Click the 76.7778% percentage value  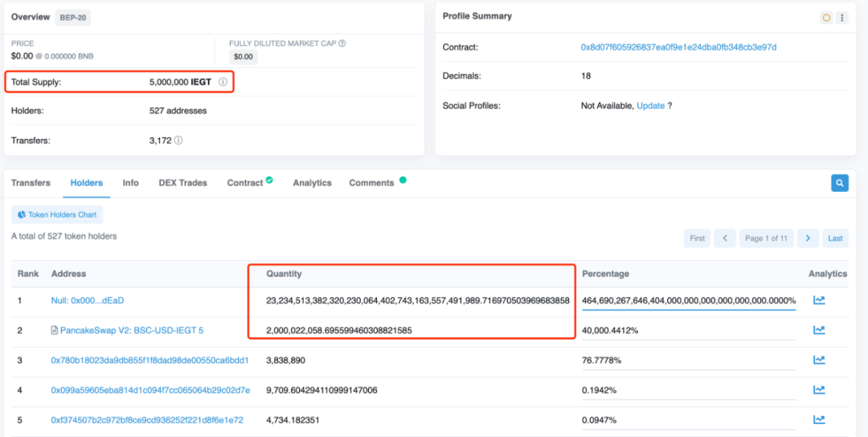pyautogui.click(x=602, y=360)
